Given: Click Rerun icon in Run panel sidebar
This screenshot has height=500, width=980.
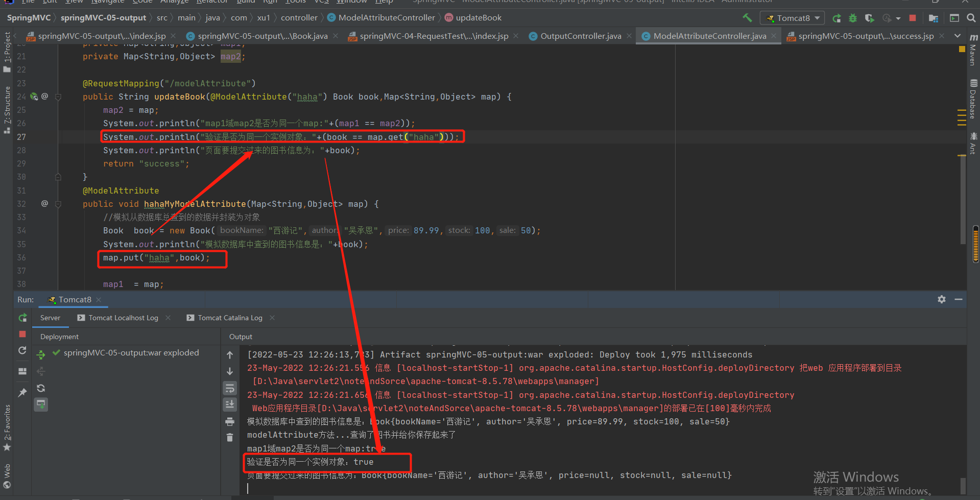Looking at the screenshot, I should click(x=22, y=318).
